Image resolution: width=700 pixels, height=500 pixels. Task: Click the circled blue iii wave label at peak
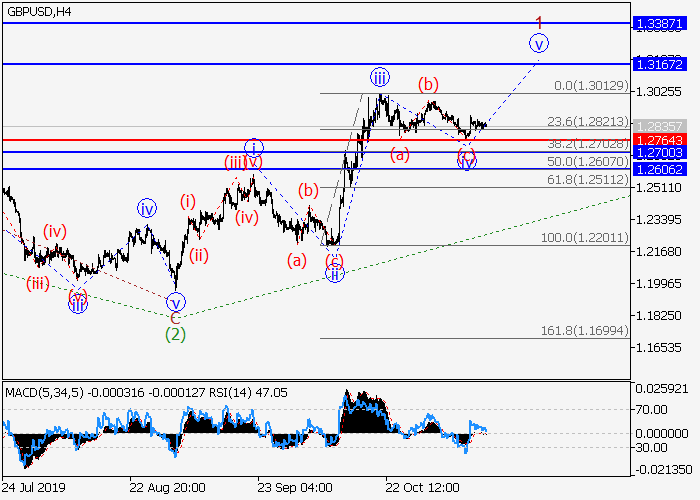pyautogui.click(x=380, y=77)
